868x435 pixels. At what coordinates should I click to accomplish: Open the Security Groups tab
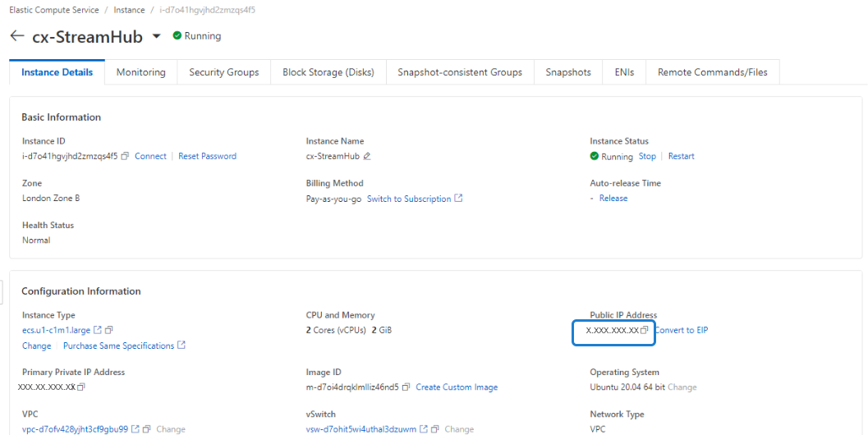point(223,72)
